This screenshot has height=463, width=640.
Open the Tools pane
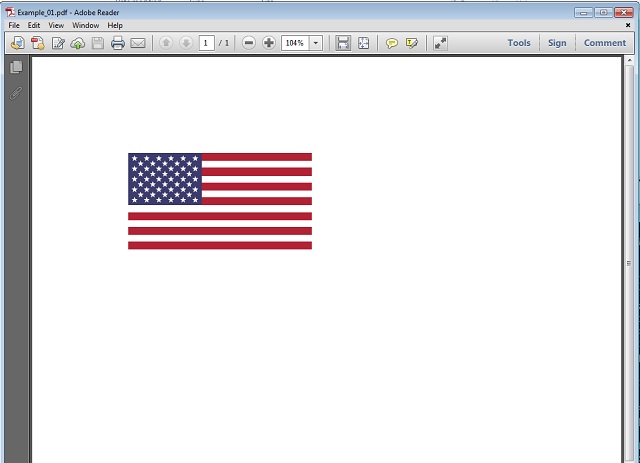(519, 43)
